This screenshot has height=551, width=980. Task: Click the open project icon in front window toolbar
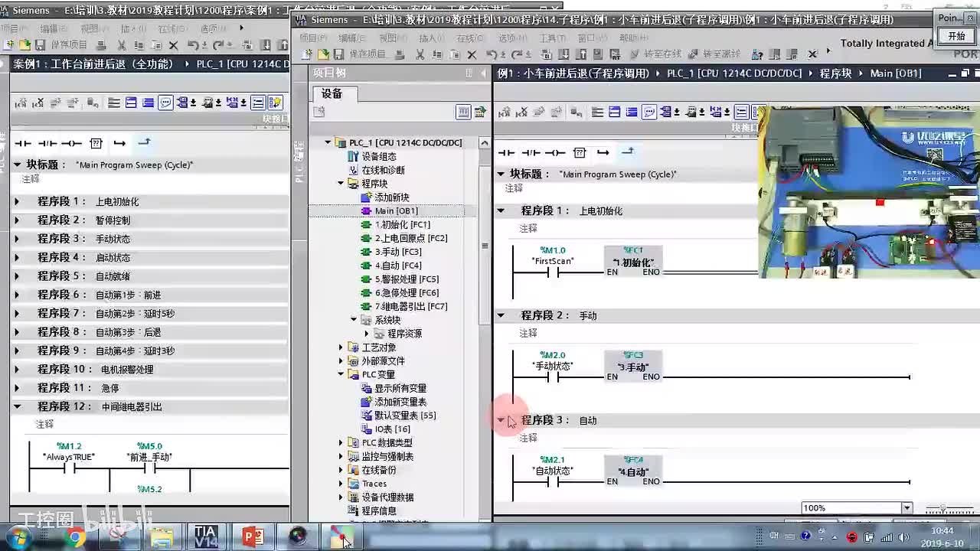[323, 54]
